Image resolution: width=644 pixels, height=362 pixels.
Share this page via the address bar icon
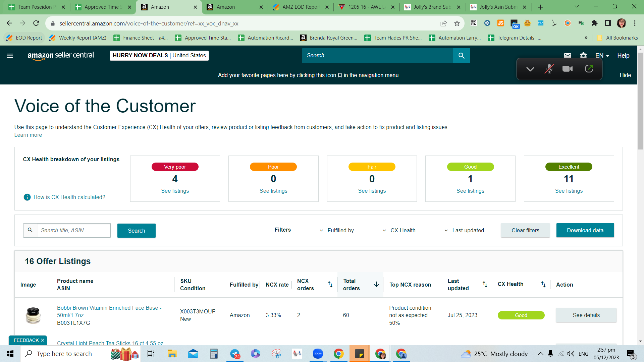(x=443, y=23)
